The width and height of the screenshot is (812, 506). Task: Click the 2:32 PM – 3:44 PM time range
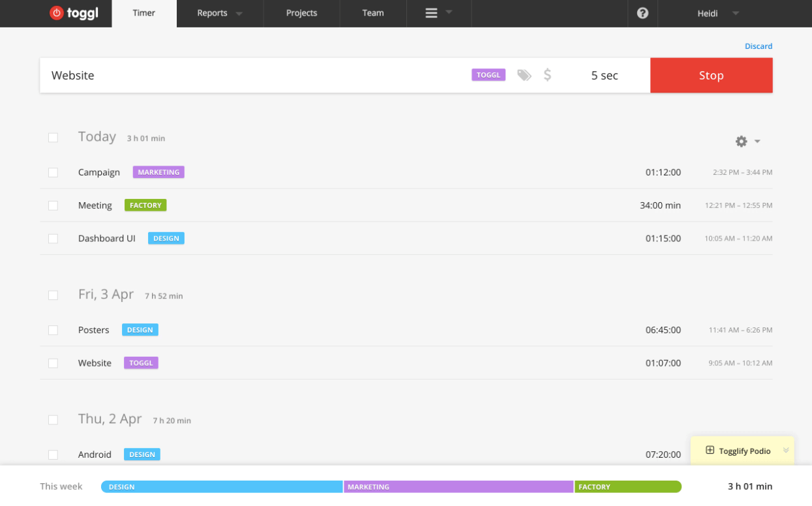pyautogui.click(x=743, y=173)
